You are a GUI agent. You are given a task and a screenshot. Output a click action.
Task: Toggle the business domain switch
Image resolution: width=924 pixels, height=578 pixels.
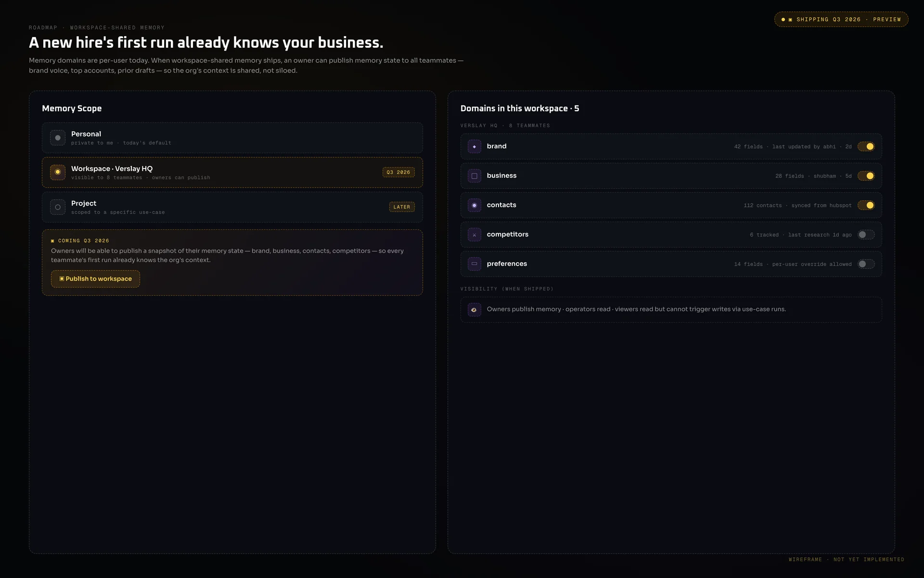coord(866,176)
